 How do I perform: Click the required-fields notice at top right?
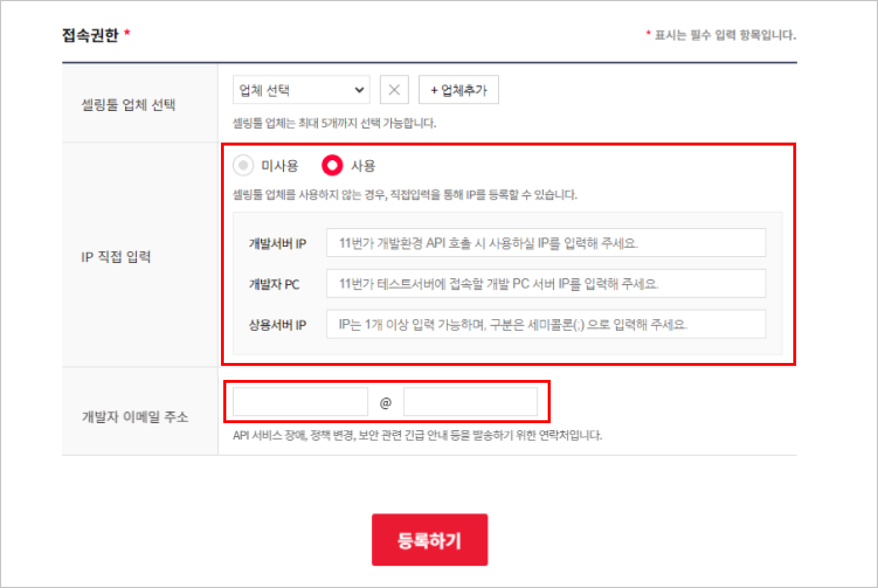tap(721, 35)
